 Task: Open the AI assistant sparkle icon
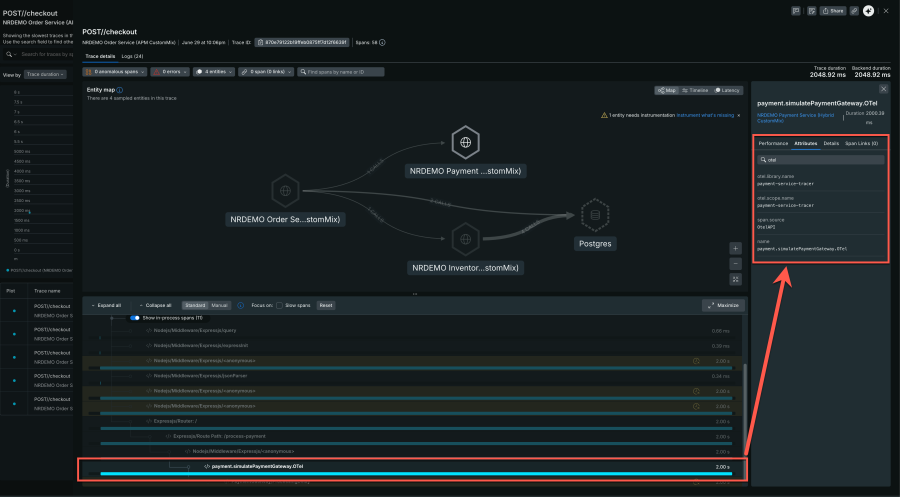tap(868, 11)
